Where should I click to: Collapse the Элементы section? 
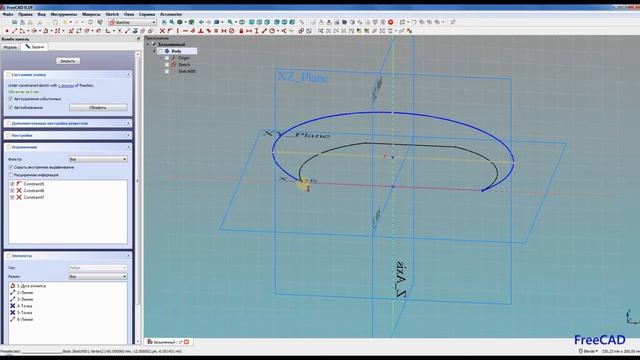click(x=128, y=256)
